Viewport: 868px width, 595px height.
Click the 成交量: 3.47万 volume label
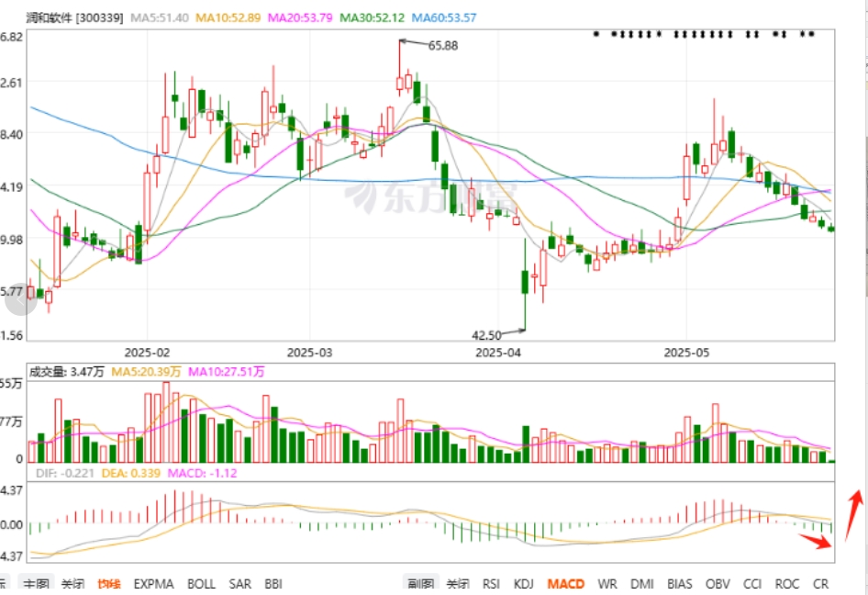(x=66, y=372)
